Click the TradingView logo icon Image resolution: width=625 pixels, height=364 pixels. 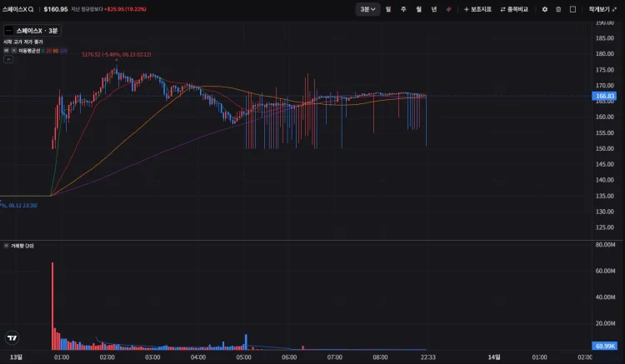tap(12, 337)
